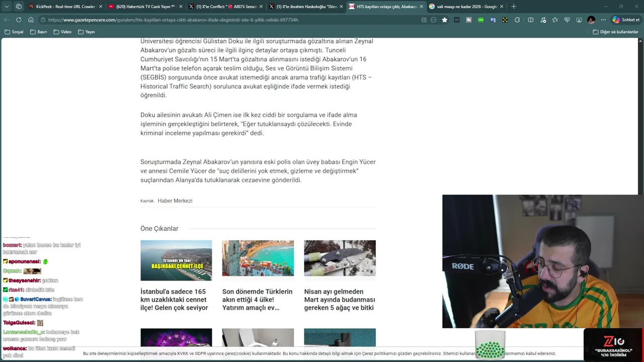Open the Sohbet et Copilot button
644x362 pixels.
[626, 20]
